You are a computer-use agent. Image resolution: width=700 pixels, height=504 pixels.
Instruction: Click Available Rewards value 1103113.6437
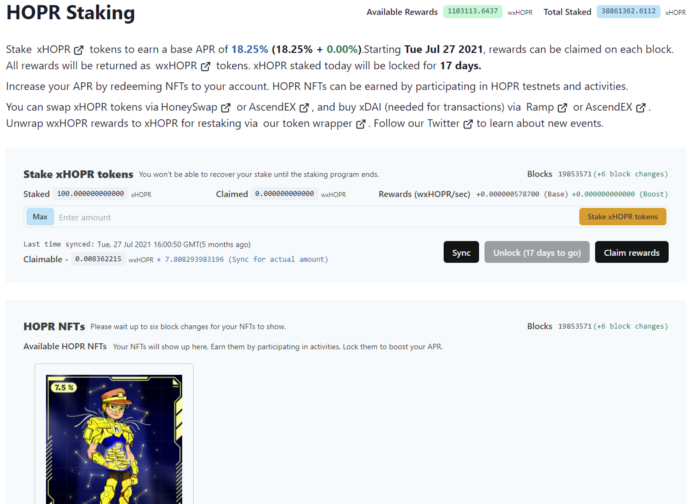pos(472,12)
